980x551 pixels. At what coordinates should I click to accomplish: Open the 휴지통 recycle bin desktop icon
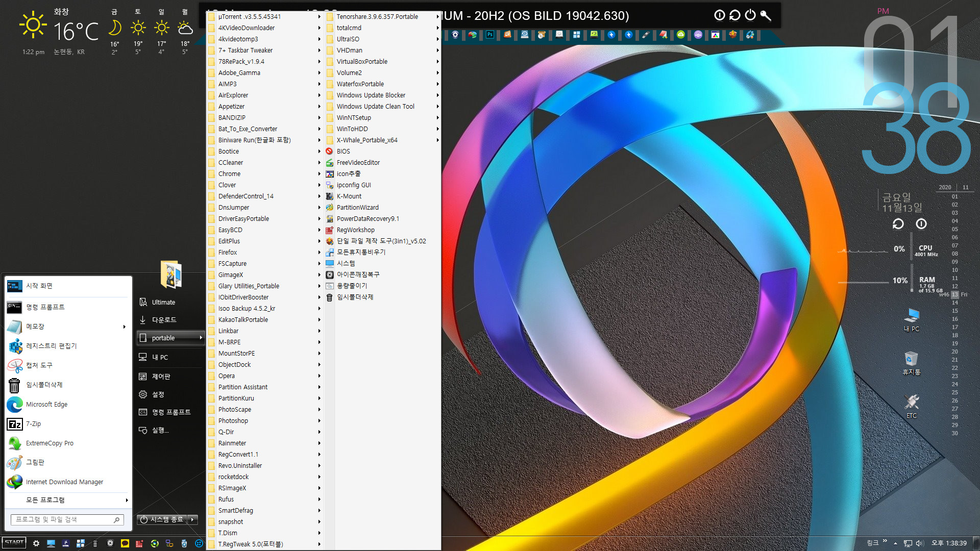[911, 363]
